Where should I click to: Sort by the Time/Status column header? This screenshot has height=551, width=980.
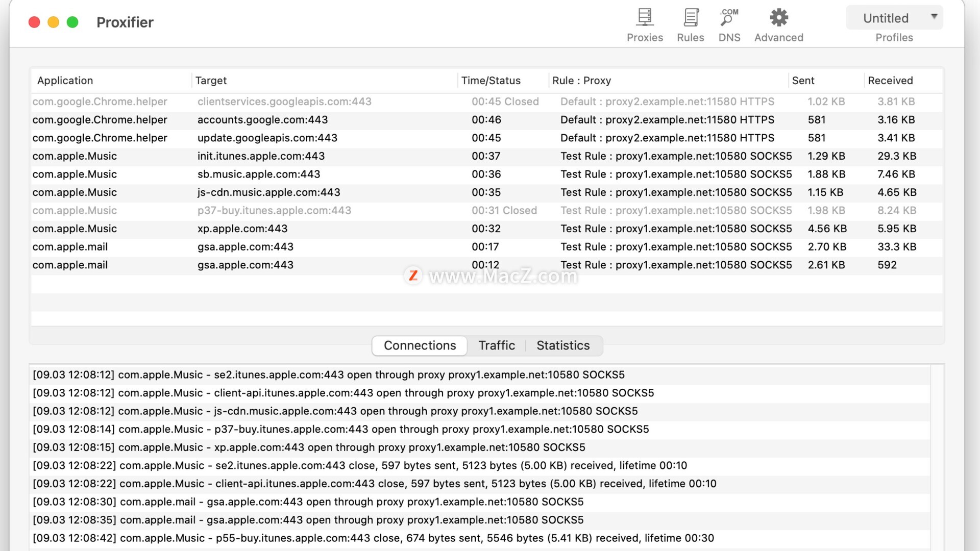click(x=503, y=81)
